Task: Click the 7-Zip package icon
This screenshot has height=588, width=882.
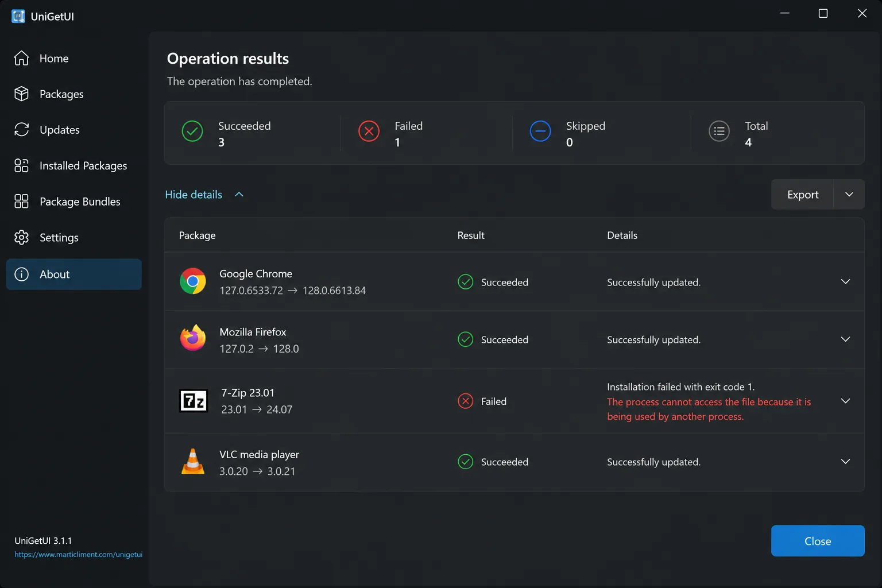Action: click(194, 400)
